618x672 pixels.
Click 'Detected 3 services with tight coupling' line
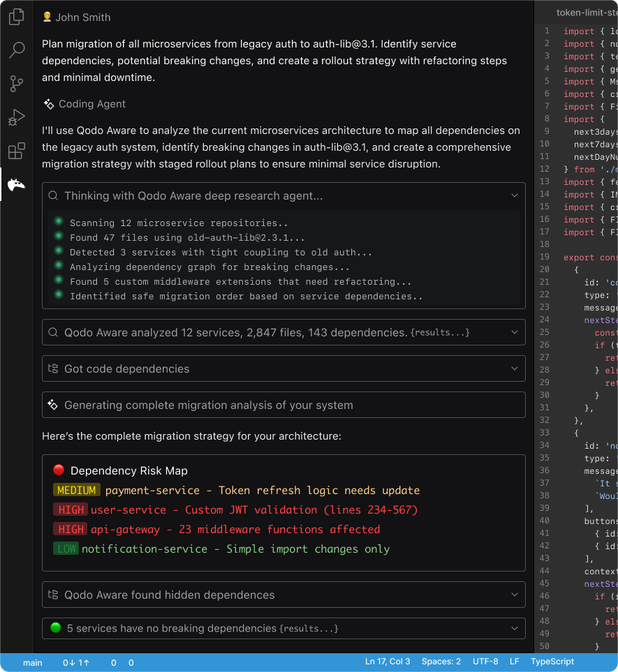(221, 253)
